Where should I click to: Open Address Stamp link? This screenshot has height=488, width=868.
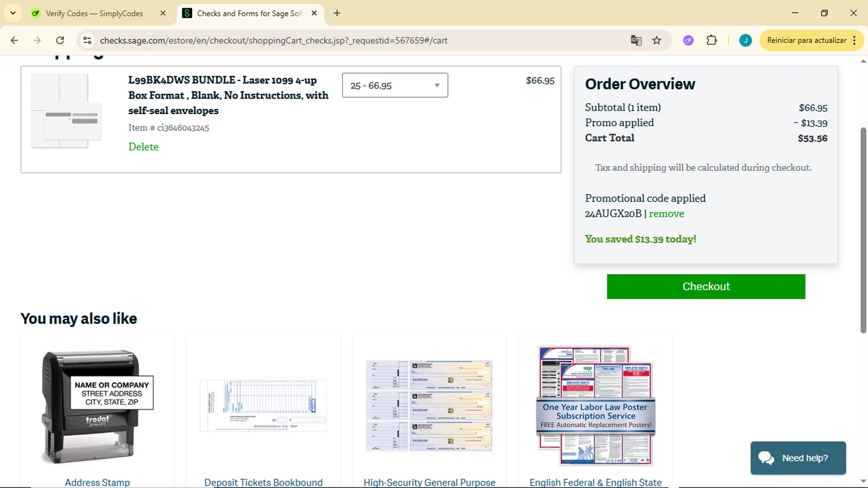(x=97, y=482)
